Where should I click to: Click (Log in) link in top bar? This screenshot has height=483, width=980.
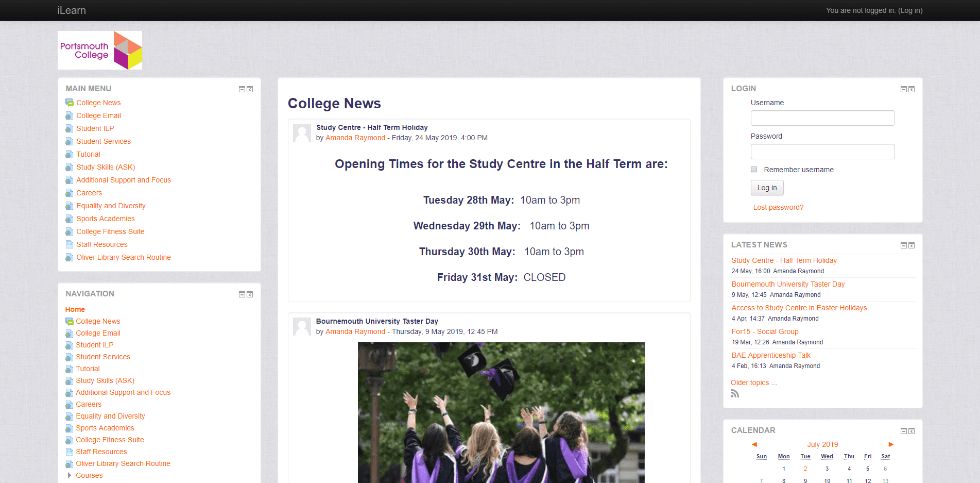click(910, 10)
